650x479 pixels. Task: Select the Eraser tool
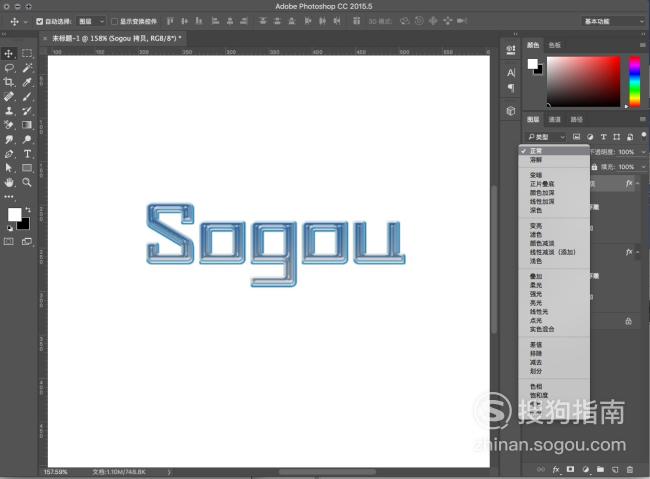(x=9, y=125)
